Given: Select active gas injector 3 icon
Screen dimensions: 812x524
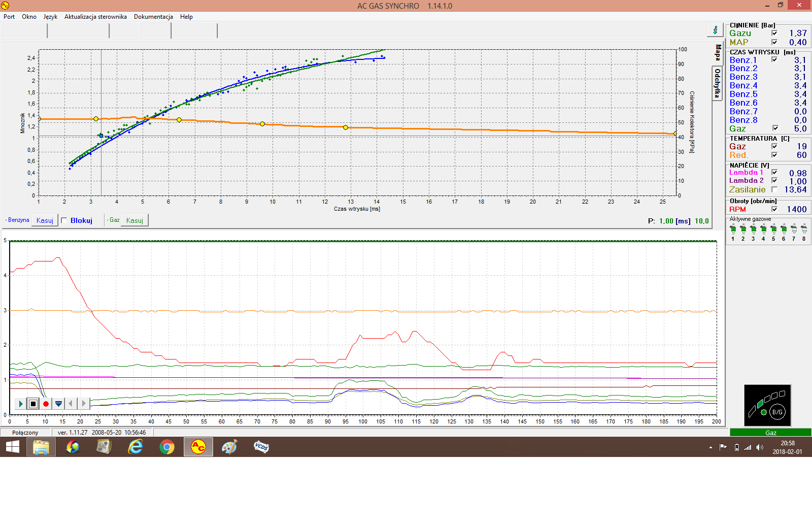Looking at the screenshot, I should click(753, 229).
